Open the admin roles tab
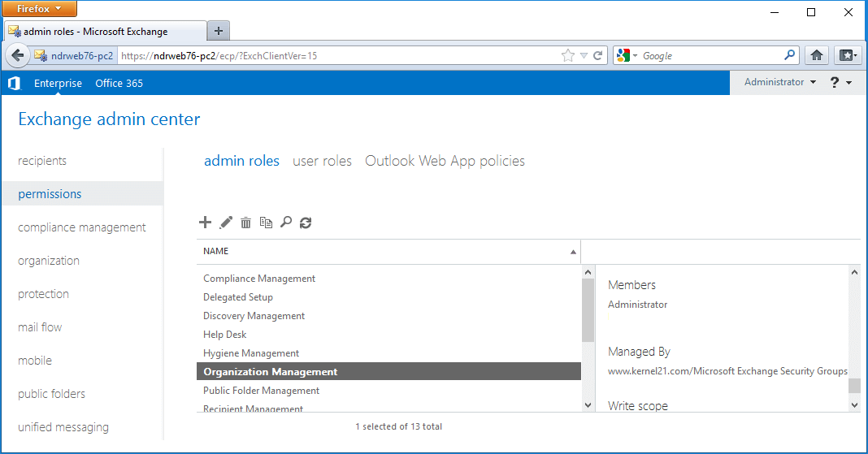Image resolution: width=868 pixels, height=454 pixels. pos(242,161)
